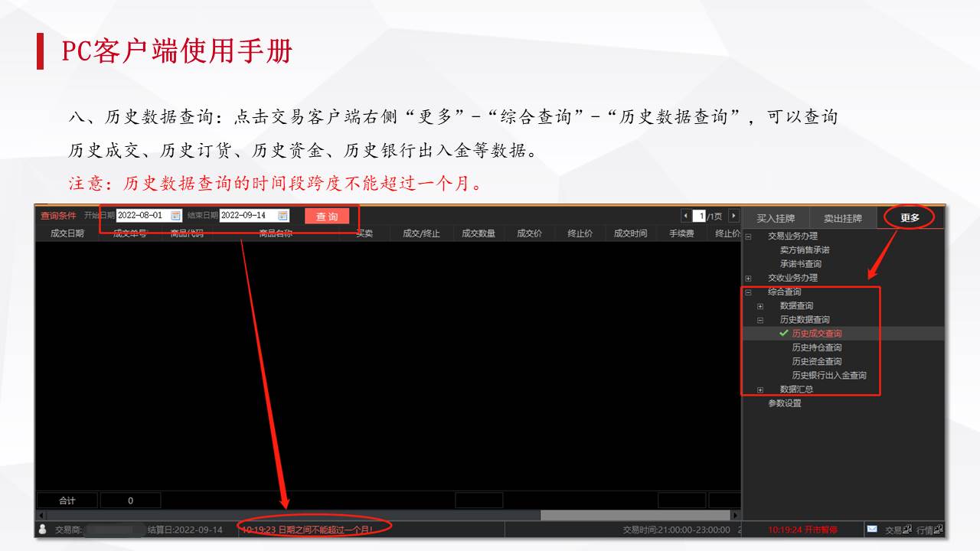Go to next page arrow
980x551 pixels.
733,216
